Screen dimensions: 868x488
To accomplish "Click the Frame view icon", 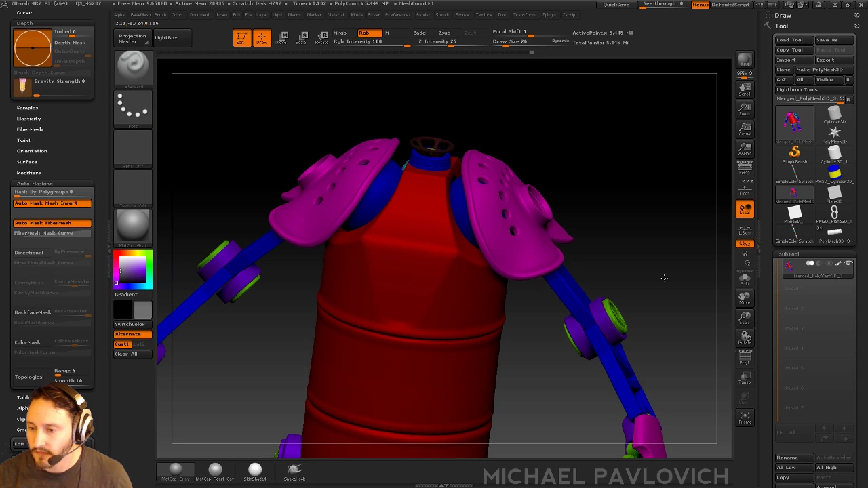I will tap(745, 418).
